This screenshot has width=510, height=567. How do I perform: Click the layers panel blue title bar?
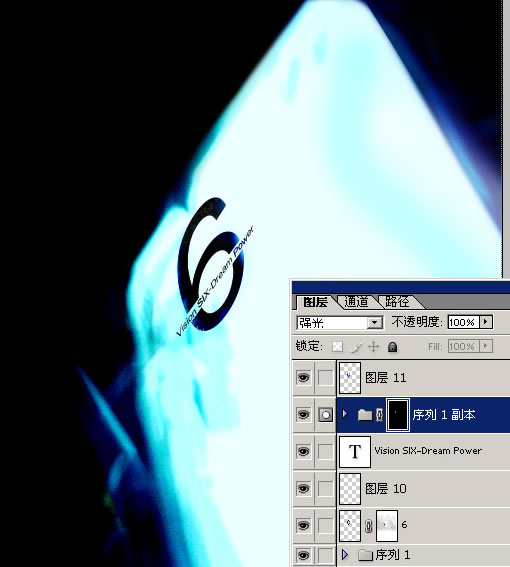(401, 287)
